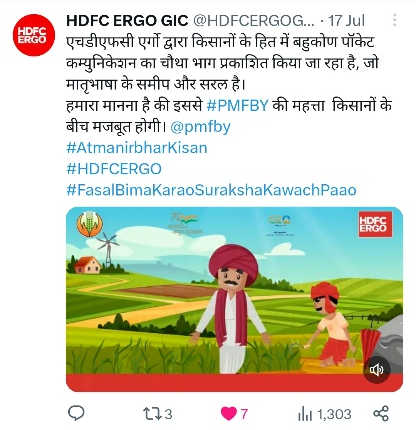Click the wheat emblem logo in video

pos(90,224)
